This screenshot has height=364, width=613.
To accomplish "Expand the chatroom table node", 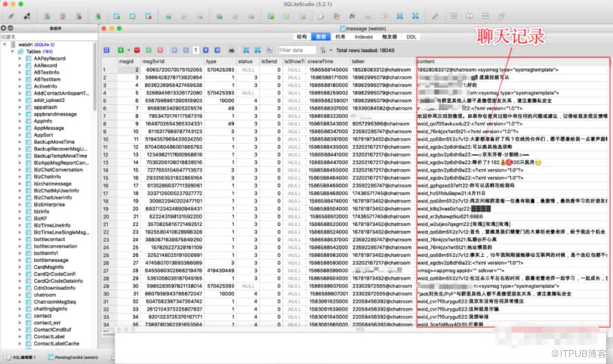I will click(20, 295).
